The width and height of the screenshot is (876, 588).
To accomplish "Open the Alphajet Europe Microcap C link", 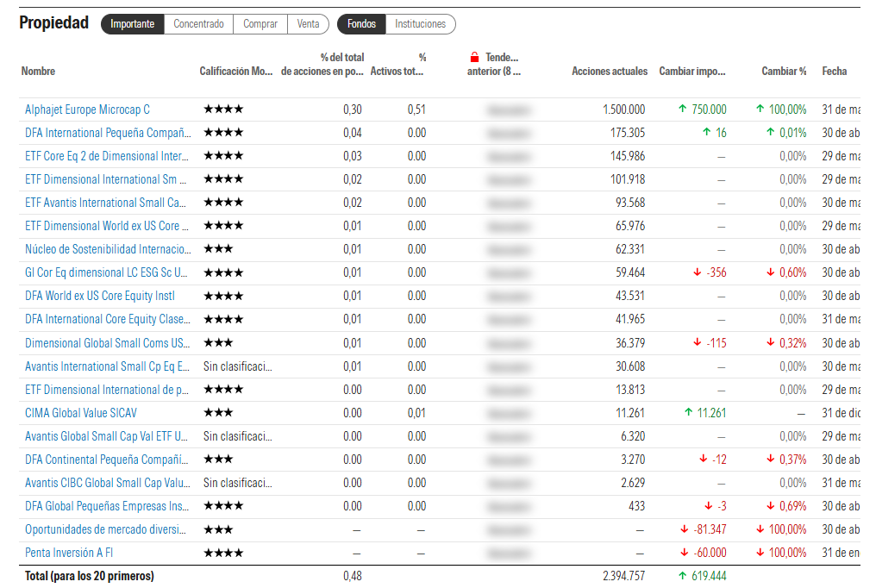I will point(87,109).
